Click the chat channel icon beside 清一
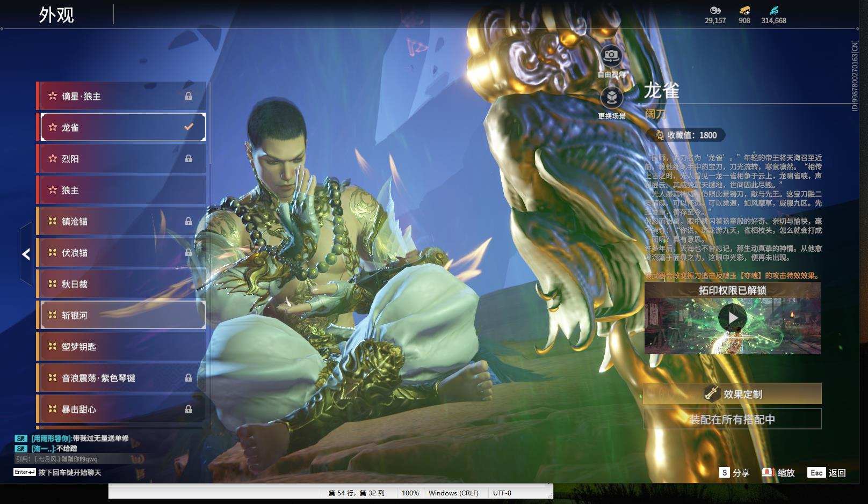 click(x=21, y=448)
